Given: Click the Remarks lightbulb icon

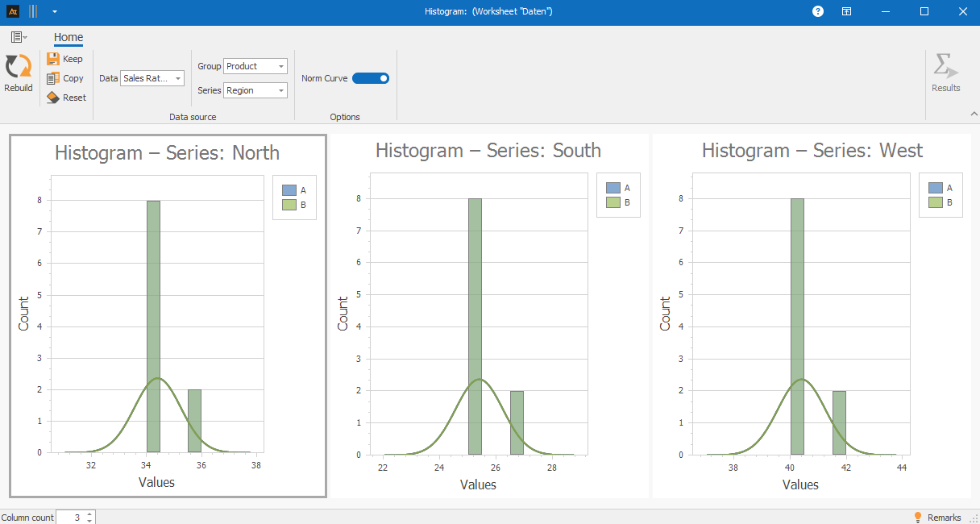Looking at the screenshot, I should pos(917,517).
